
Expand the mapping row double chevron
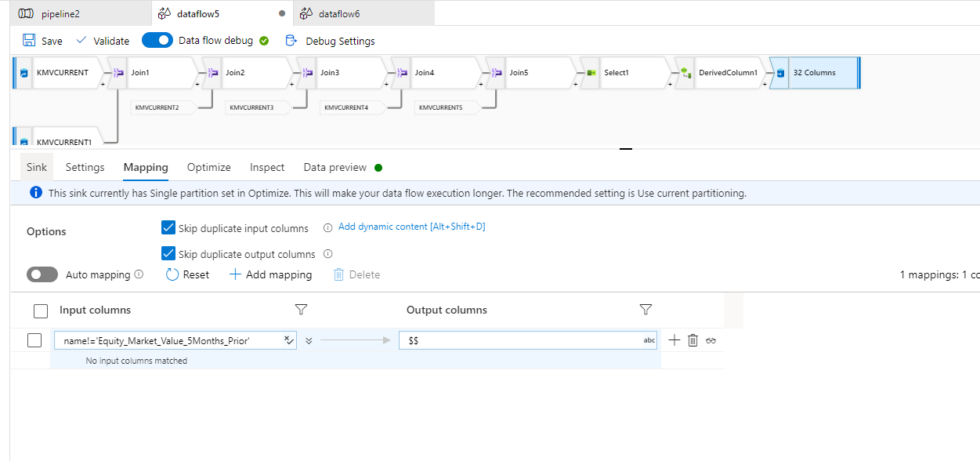309,340
